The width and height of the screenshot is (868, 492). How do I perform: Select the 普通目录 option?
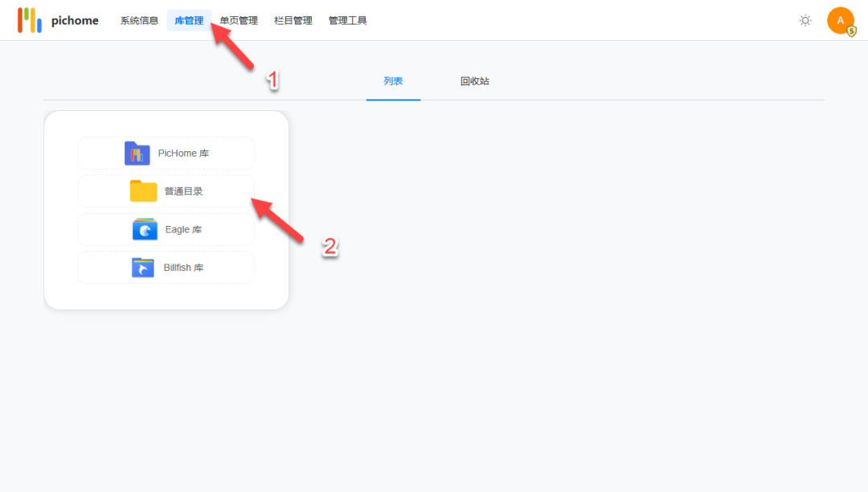[x=166, y=191]
